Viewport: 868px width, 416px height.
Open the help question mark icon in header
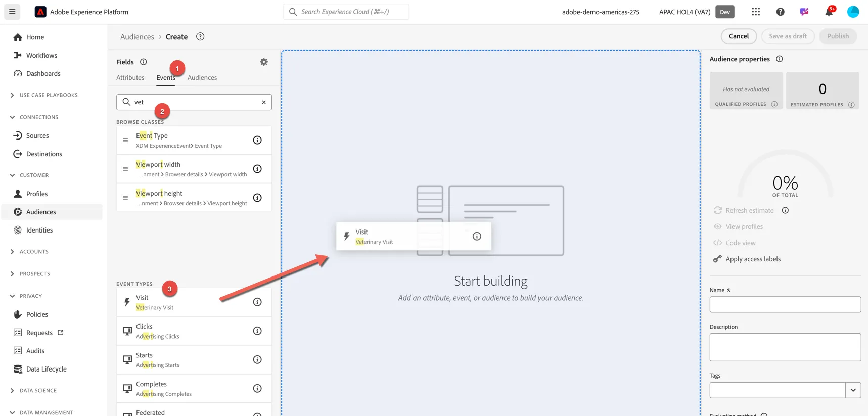[x=780, y=12]
